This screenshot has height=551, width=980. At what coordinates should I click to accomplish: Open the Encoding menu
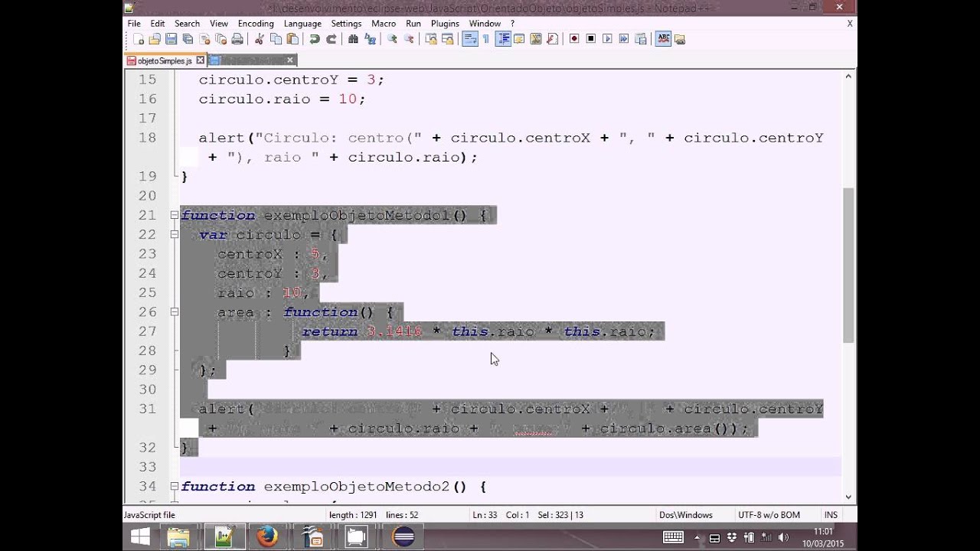256,24
